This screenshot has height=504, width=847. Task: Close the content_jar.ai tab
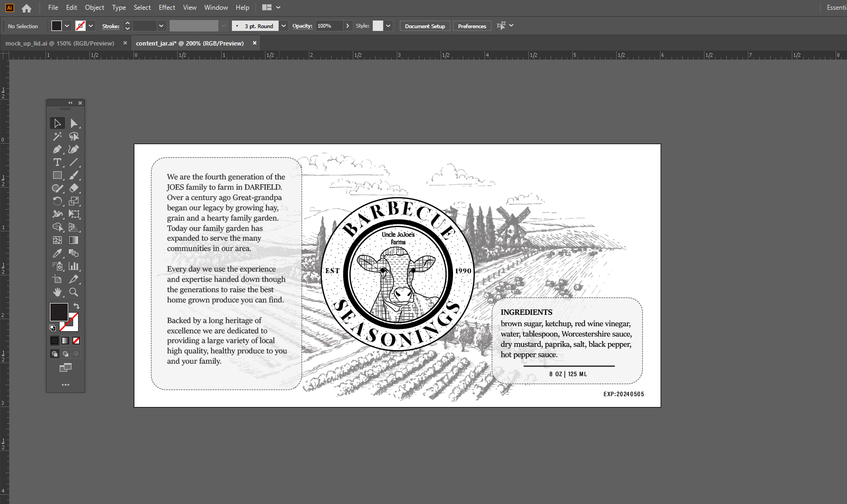click(x=255, y=43)
